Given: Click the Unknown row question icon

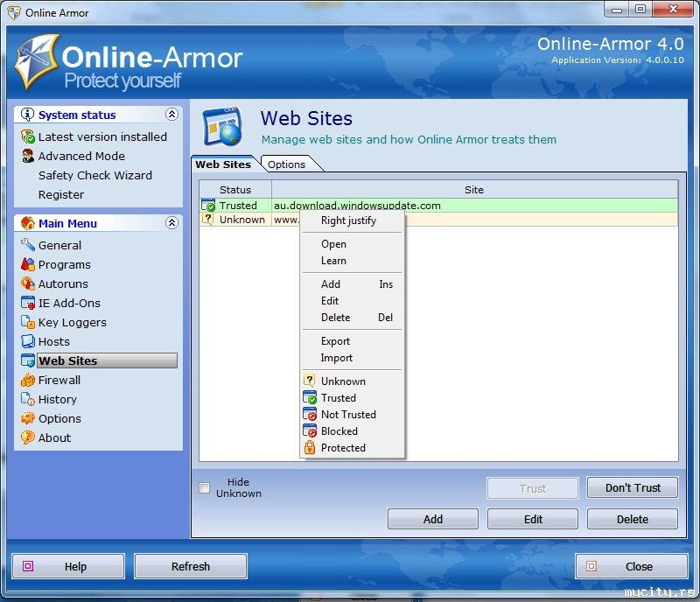Looking at the screenshot, I should coord(208,219).
